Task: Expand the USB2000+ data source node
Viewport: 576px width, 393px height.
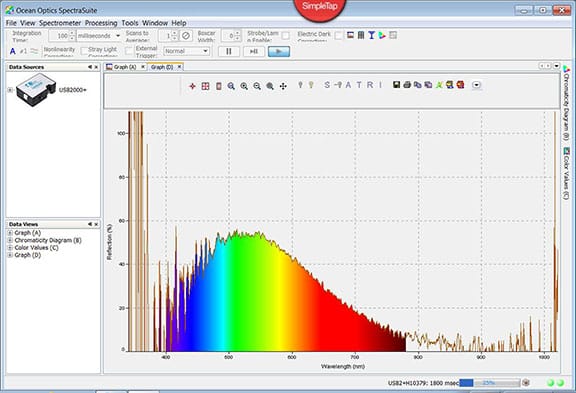Action: 10,90
